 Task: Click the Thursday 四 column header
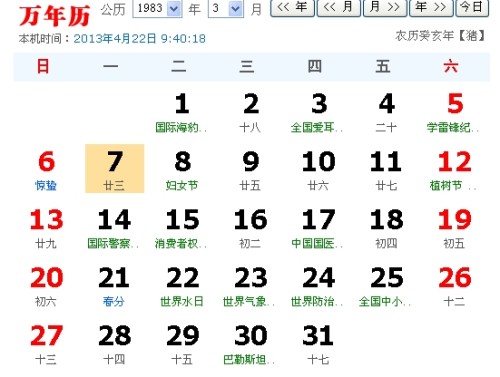[x=315, y=66]
